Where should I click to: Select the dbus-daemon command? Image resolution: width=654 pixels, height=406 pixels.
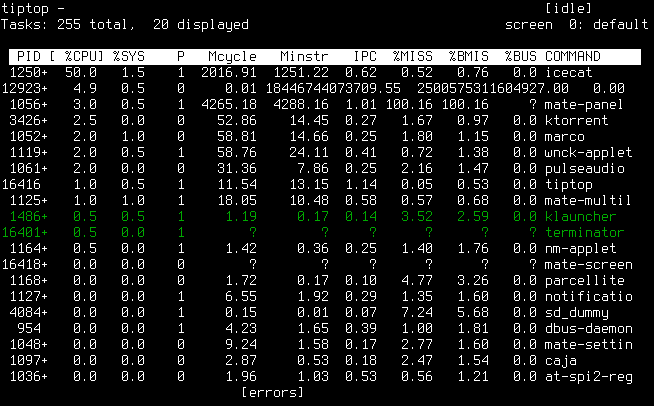click(589, 328)
